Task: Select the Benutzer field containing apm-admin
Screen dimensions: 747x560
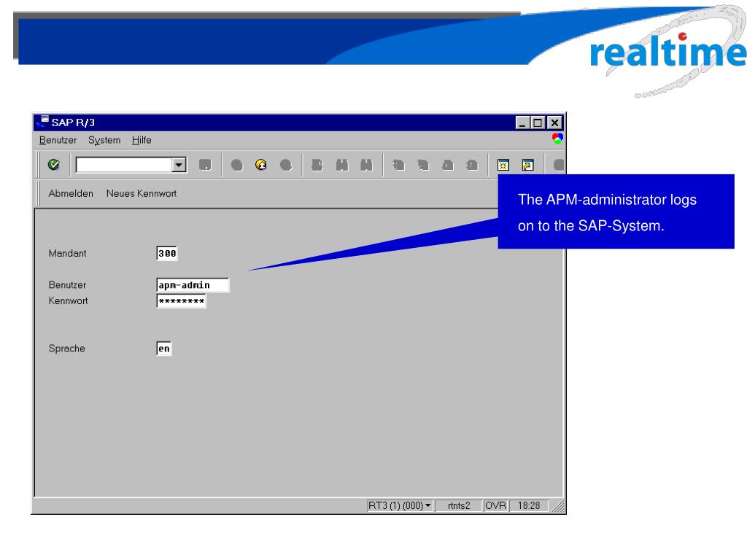Action: pos(193,285)
